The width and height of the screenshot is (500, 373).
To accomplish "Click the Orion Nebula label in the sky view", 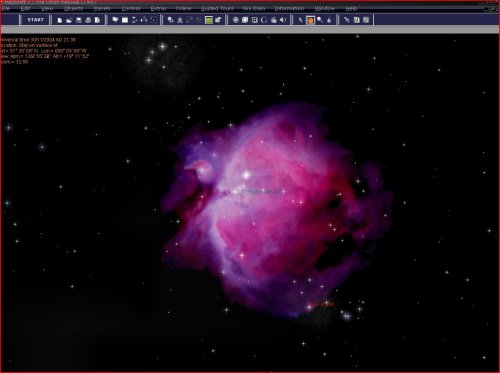I will click(x=264, y=192).
